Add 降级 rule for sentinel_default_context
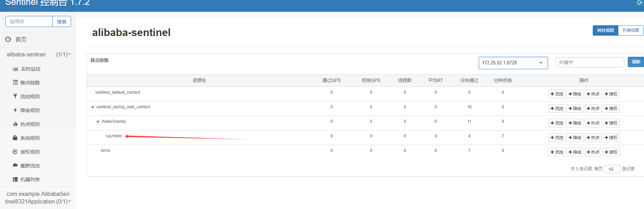Image resolution: width=644 pixels, height=209 pixels. point(575,94)
